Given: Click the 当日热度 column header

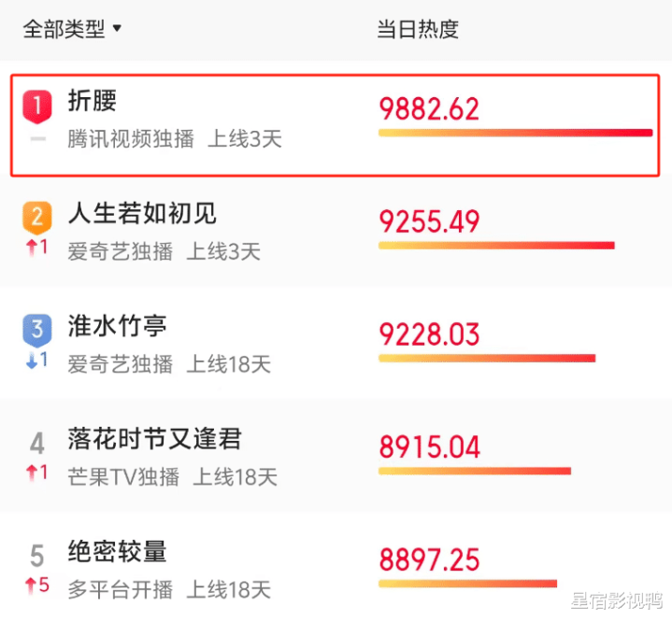Looking at the screenshot, I should click(418, 29).
